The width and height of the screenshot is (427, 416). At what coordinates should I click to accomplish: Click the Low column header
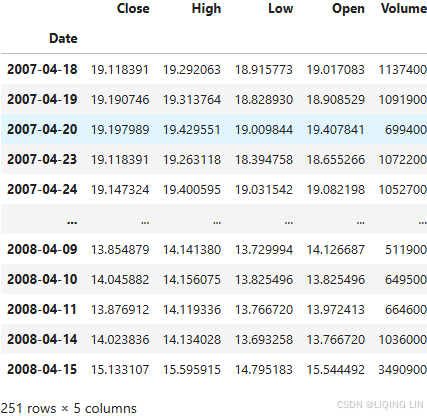coord(281,8)
